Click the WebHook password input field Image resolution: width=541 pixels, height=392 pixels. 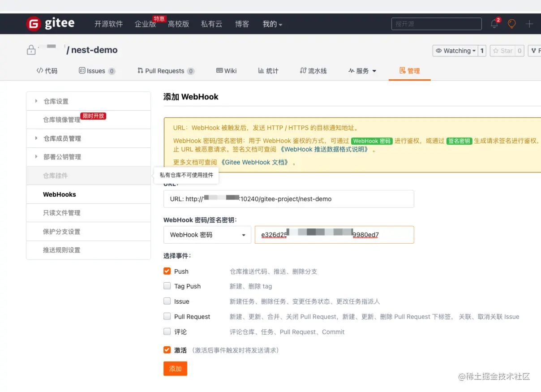pyautogui.click(x=335, y=235)
